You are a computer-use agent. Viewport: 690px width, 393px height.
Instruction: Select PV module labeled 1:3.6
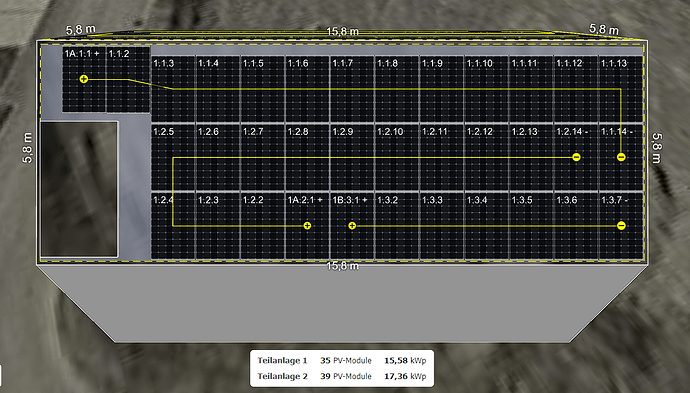pos(576,226)
